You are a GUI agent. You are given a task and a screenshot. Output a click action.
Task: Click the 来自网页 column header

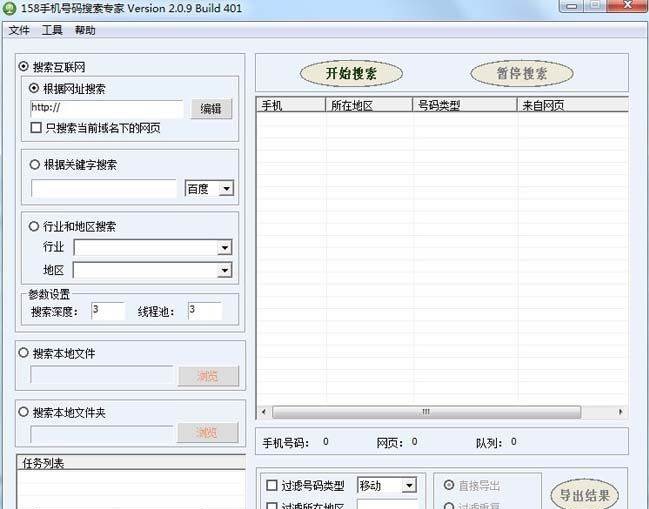(573, 105)
